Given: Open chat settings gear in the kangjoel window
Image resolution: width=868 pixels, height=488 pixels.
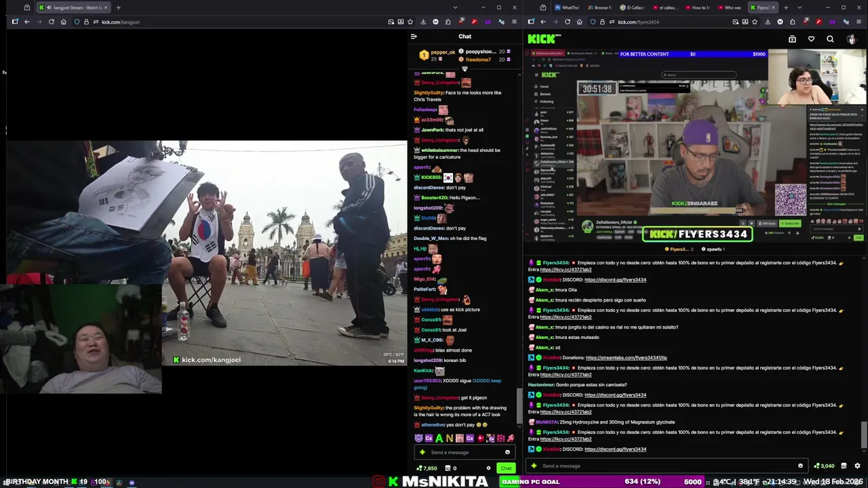Looking at the screenshot, I should coord(488,468).
